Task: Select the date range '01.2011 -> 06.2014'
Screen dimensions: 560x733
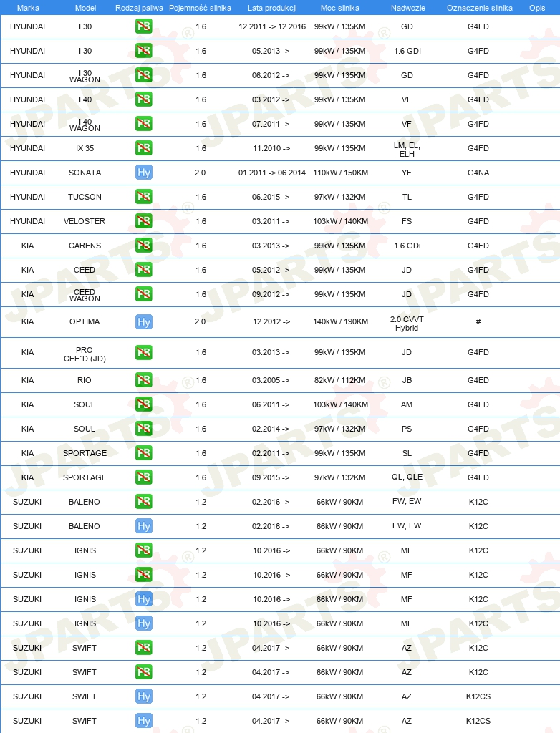Action: tap(272, 173)
